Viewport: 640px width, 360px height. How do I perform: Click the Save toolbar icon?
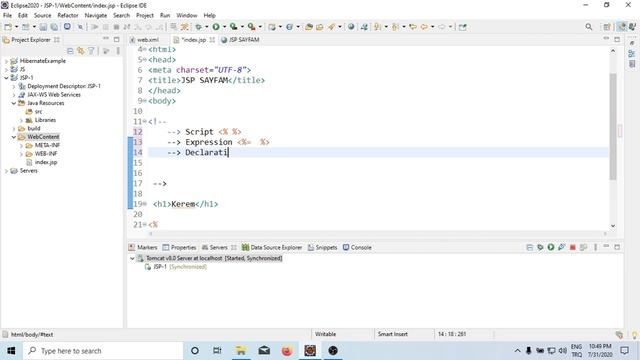(43, 27)
